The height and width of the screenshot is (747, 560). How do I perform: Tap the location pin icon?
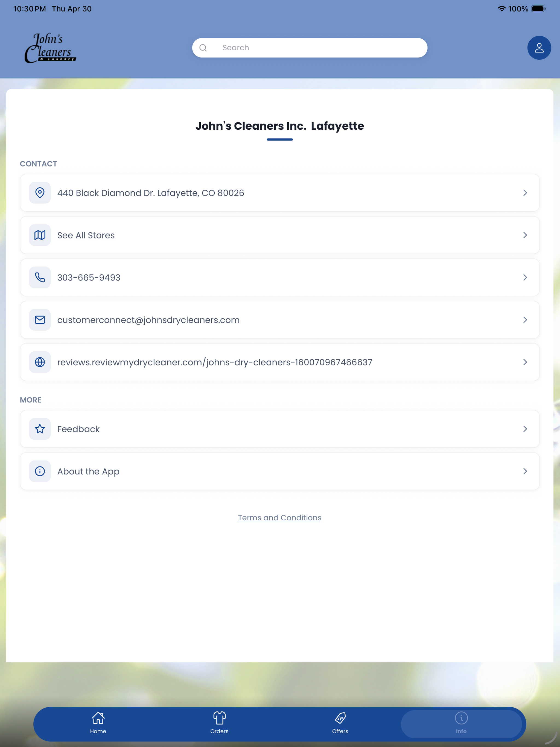tap(40, 193)
